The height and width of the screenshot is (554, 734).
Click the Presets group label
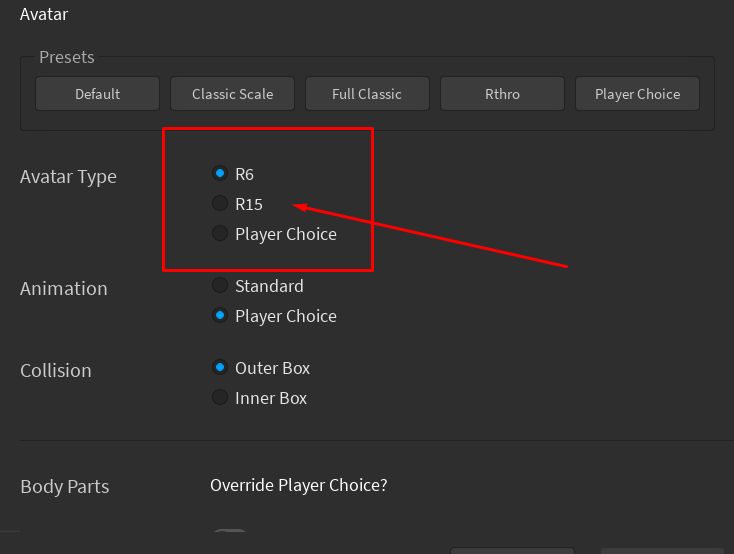[x=67, y=57]
